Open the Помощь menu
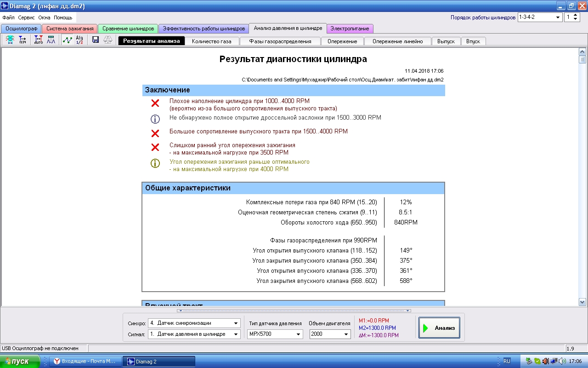Viewport: 588px width, 368px height. [63, 17]
